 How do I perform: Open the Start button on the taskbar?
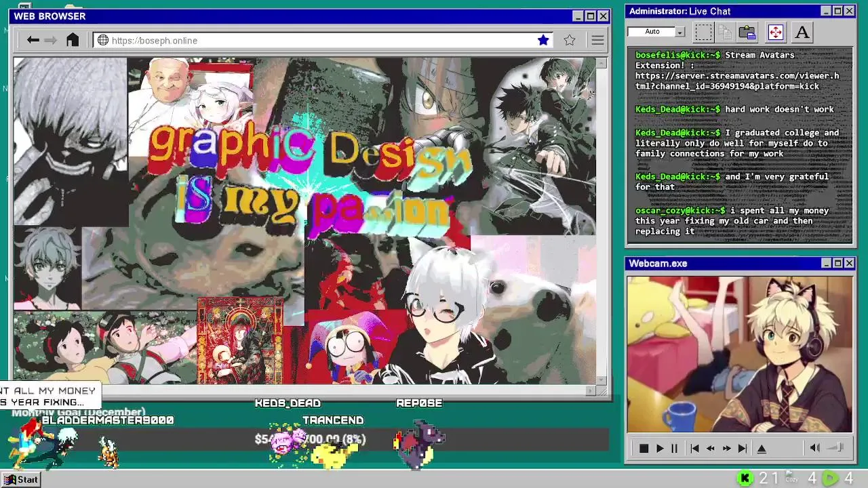pyautogui.click(x=21, y=479)
